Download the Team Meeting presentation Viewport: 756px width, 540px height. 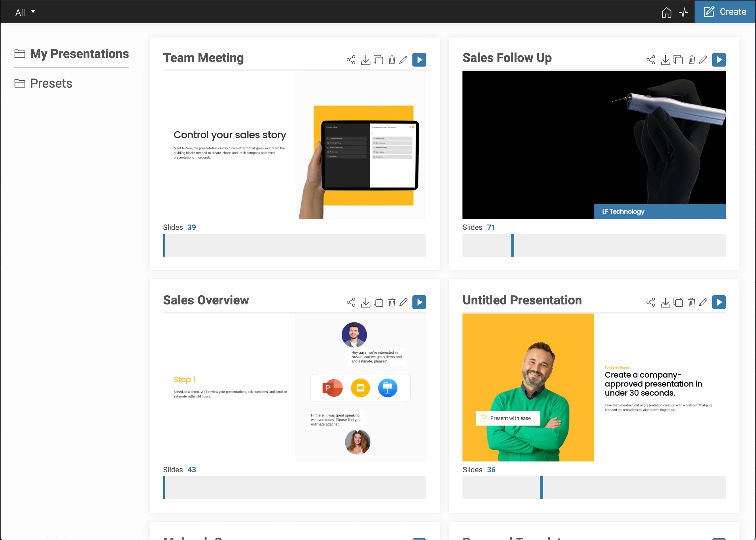pyautogui.click(x=365, y=60)
